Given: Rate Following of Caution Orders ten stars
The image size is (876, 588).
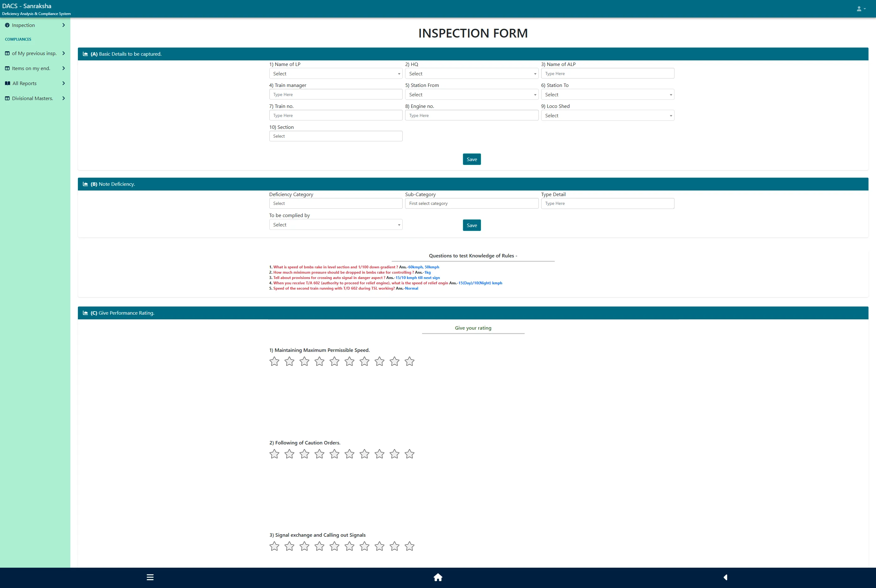Looking at the screenshot, I should pos(410,454).
